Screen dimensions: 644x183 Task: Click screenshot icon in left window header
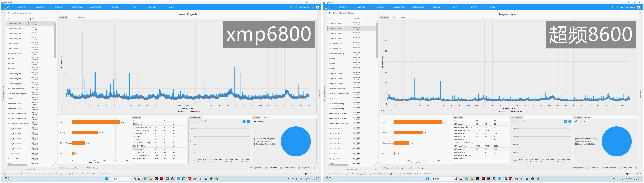pyautogui.click(x=291, y=7)
